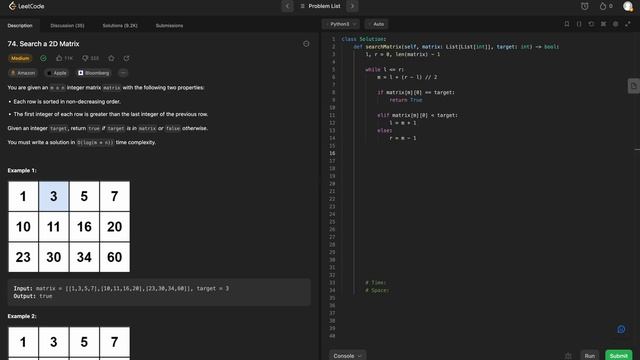Viewport: 640px width, 360px height.
Task: Open the user profile avatar
Action: pyautogui.click(x=628, y=6)
